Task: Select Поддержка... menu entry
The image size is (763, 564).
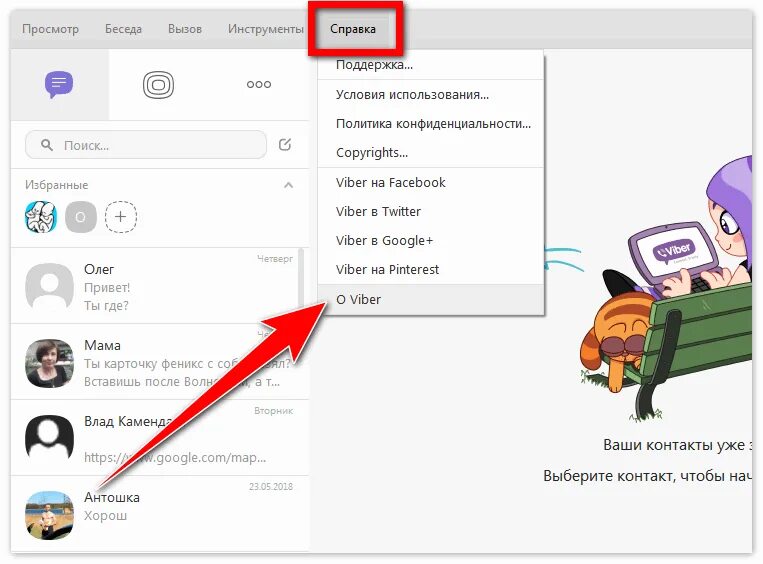Action: 431,65
